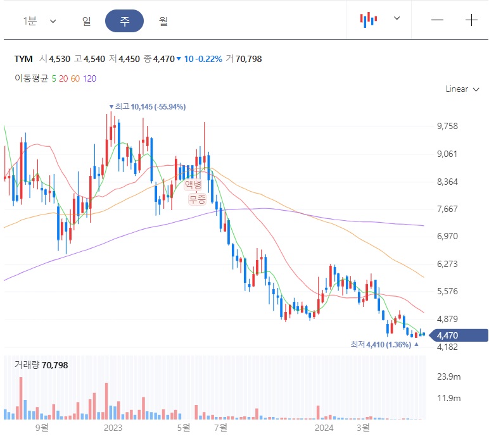Click the 11.9m volume axis label
This screenshot has width=489, height=448.
(448, 398)
